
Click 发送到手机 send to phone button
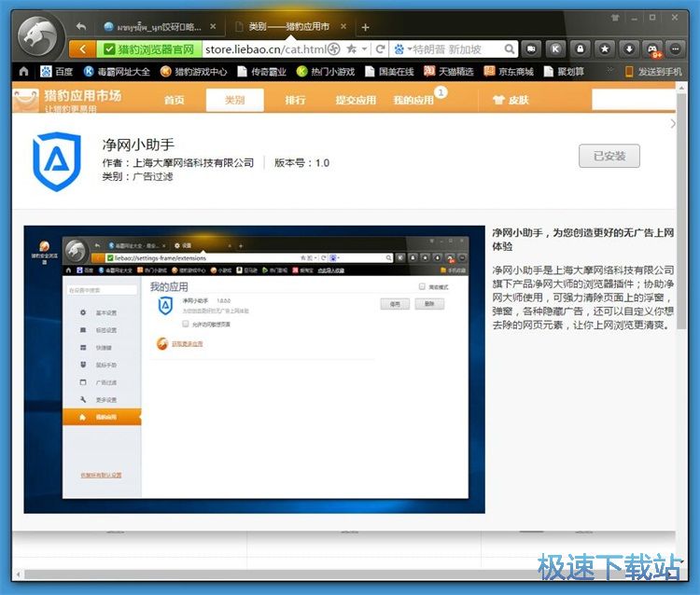point(653,72)
